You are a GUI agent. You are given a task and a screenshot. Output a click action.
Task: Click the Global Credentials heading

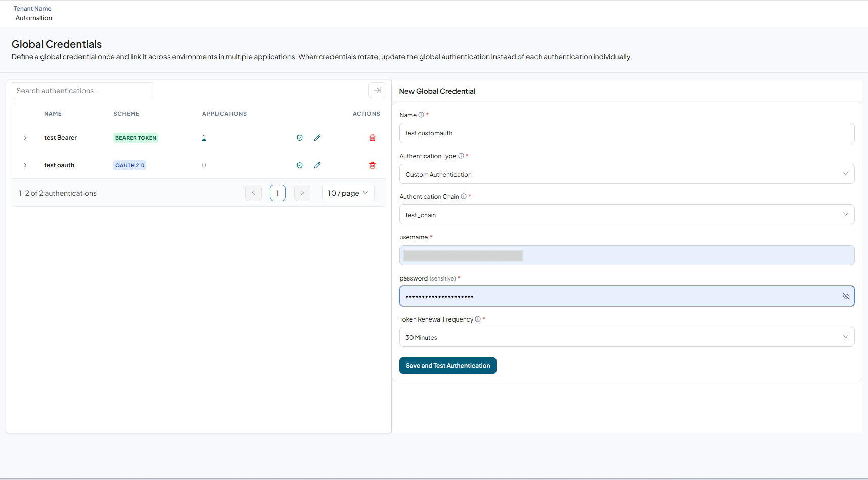[x=57, y=44]
